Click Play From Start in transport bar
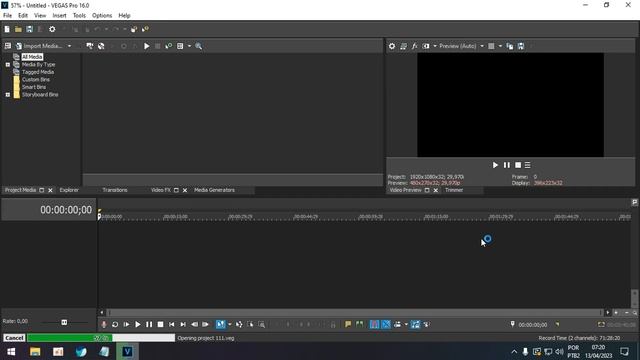The width and height of the screenshot is (640, 360). coord(127,324)
